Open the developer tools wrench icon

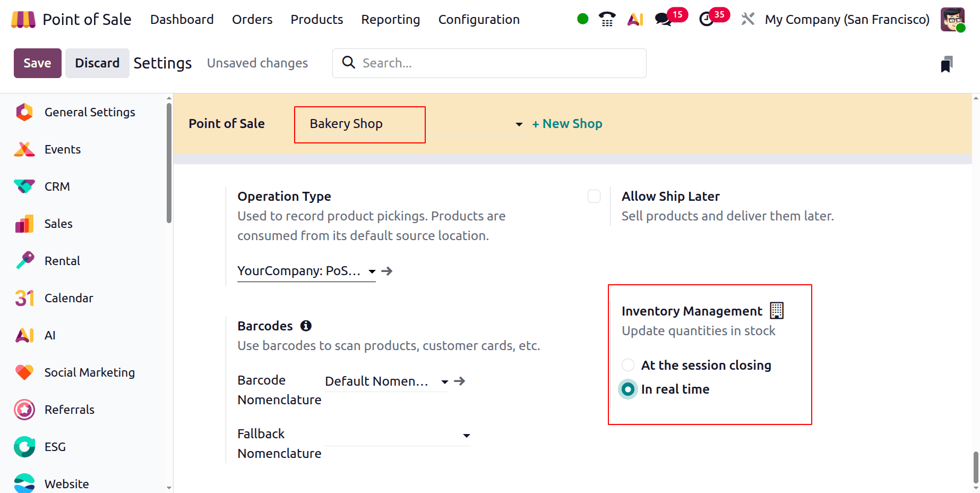(x=747, y=19)
